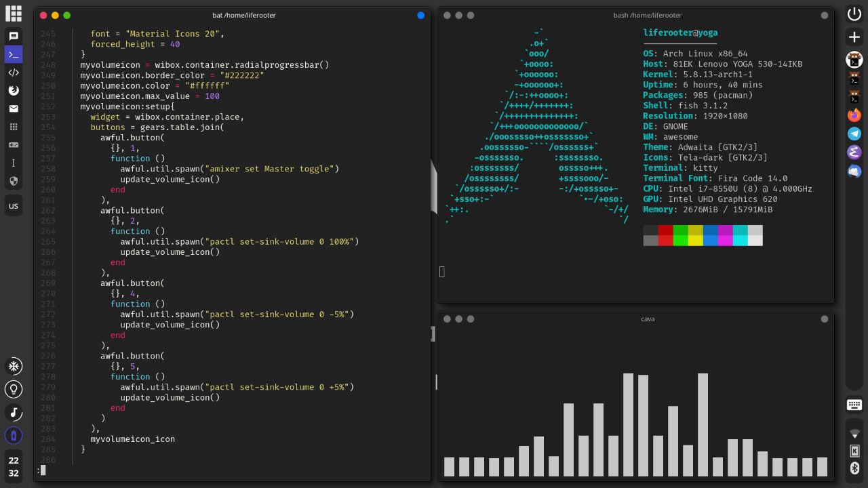Click the 'OS: Arch Linux x86_64' line

click(x=695, y=54)
